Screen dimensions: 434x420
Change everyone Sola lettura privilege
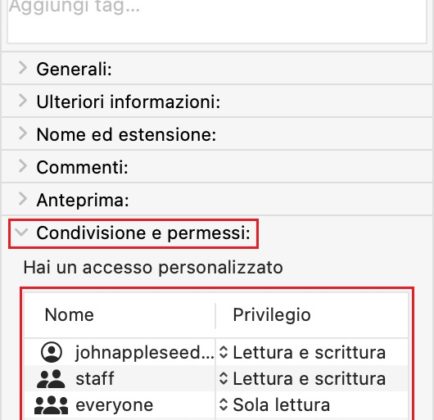pyautogui.click(x=281, y=405)
